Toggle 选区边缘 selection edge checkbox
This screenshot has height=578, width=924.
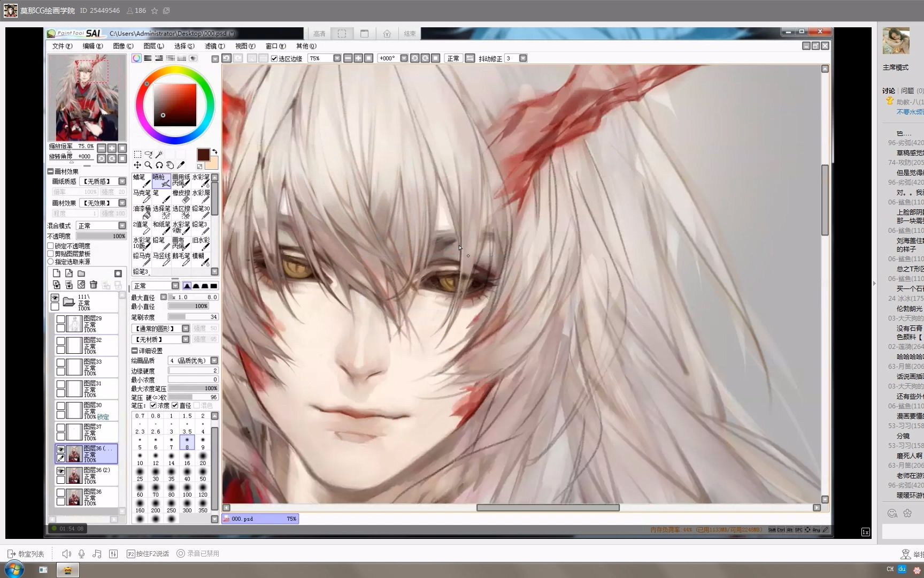[274, 59]
